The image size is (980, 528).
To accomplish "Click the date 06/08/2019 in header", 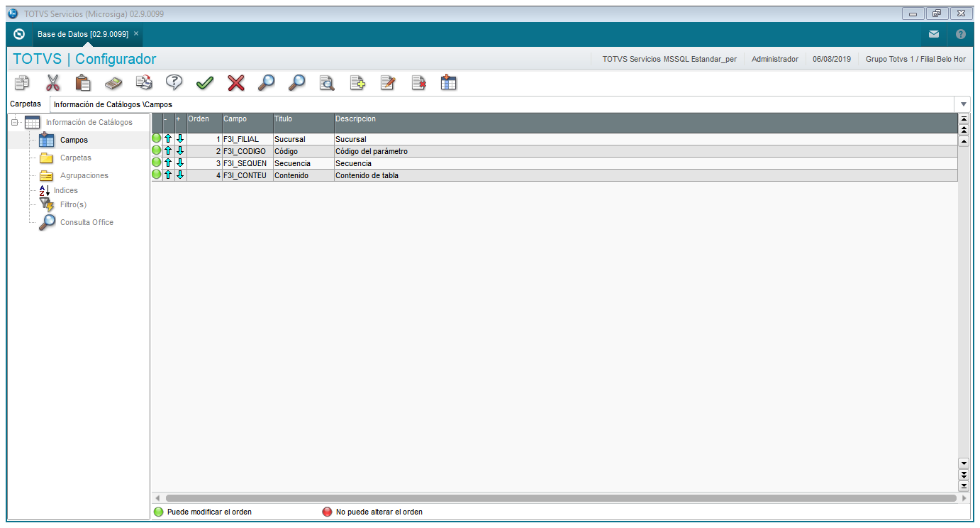I will click(832, 59).
